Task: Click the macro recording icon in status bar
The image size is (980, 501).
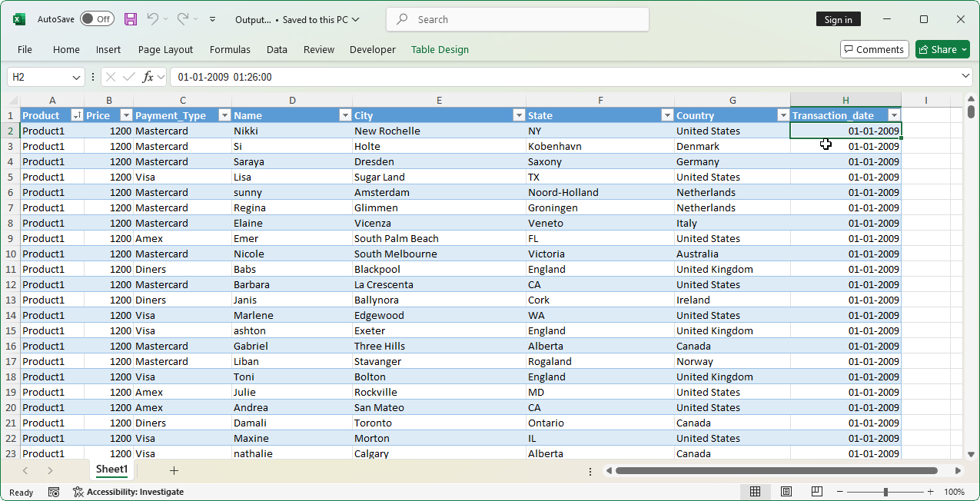Action: (54, 492)
